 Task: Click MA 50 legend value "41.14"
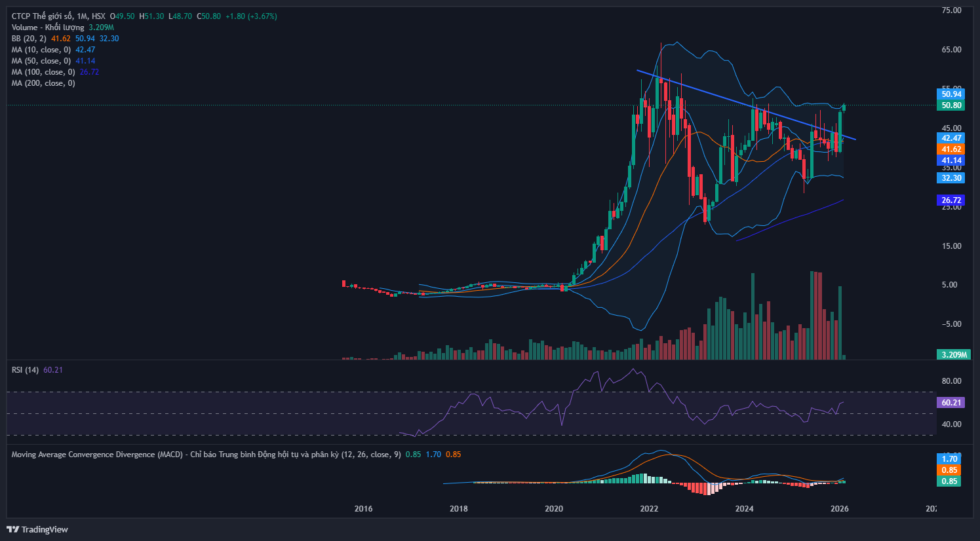[x=85, y=61]
